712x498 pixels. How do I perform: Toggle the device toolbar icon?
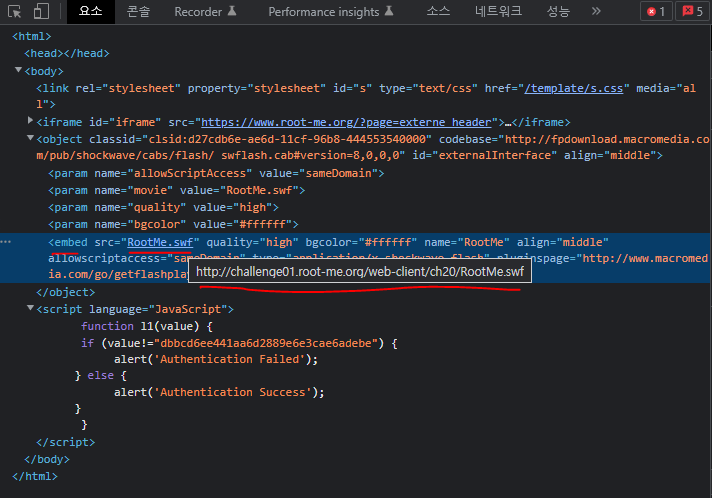click(41, 11)
